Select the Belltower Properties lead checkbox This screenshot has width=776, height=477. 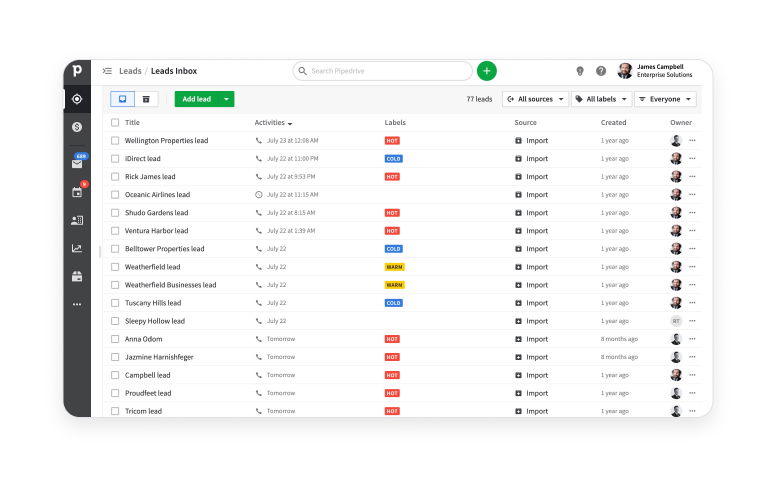115,249
